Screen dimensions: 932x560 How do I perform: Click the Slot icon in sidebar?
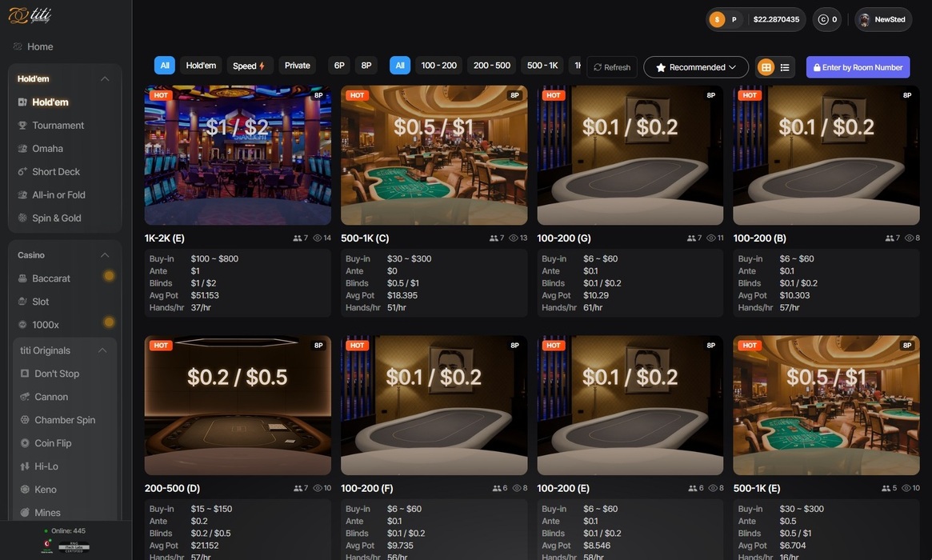coord(22,302)
